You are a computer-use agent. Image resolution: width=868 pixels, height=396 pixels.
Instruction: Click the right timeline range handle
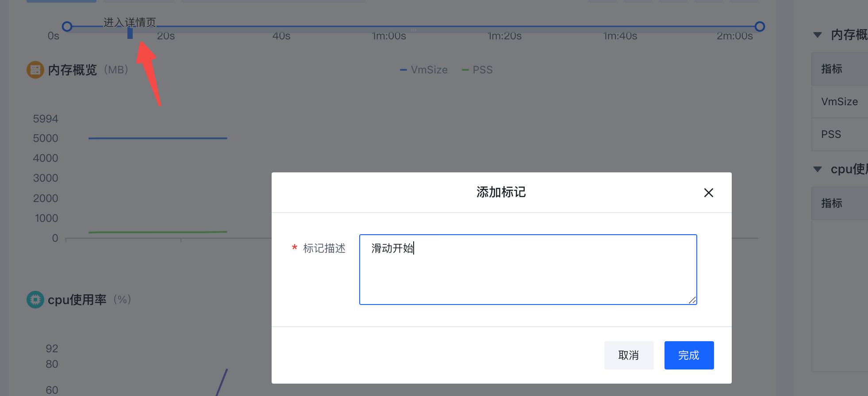760,27
